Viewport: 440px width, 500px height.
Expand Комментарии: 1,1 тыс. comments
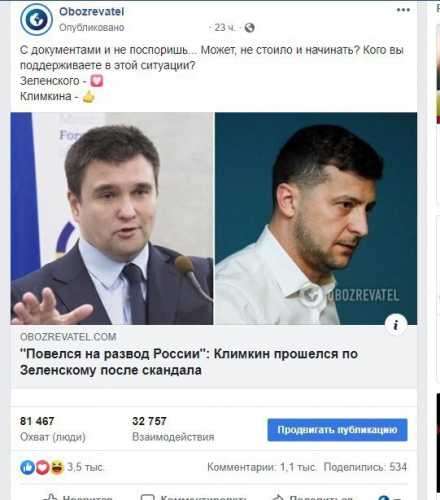pos(261,467)
